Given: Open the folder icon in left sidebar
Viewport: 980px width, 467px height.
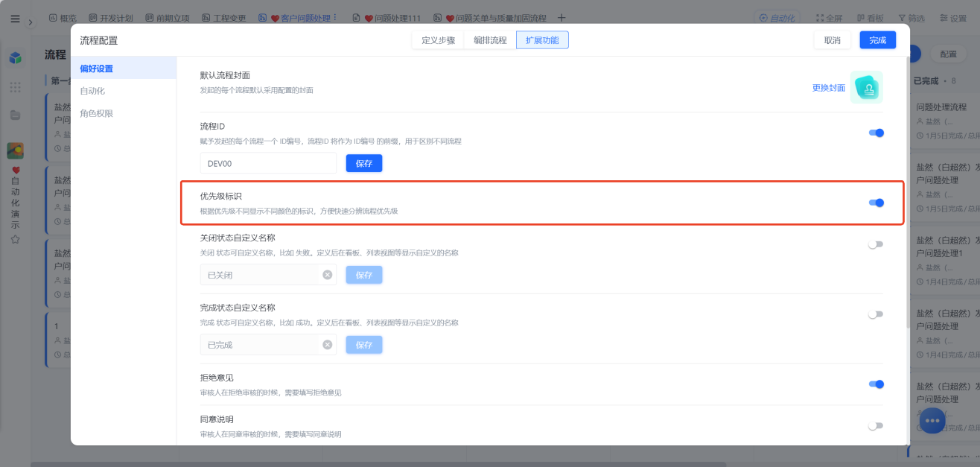Looking at the screenshot, I should pyautogui.click(x=15, y=115).
